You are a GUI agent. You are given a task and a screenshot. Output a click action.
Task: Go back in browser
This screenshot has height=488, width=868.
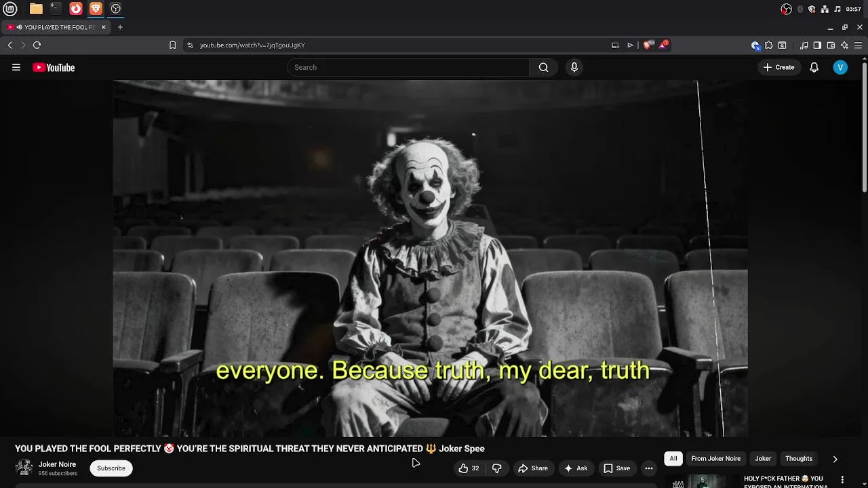[10, 45]
